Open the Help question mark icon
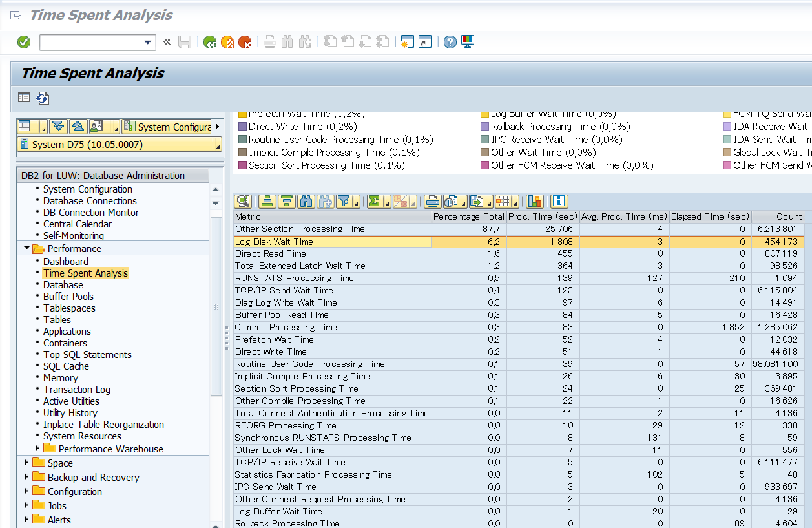Image resolution: width=812 pixels, height=528 pixels. click(x=450, y=42)
